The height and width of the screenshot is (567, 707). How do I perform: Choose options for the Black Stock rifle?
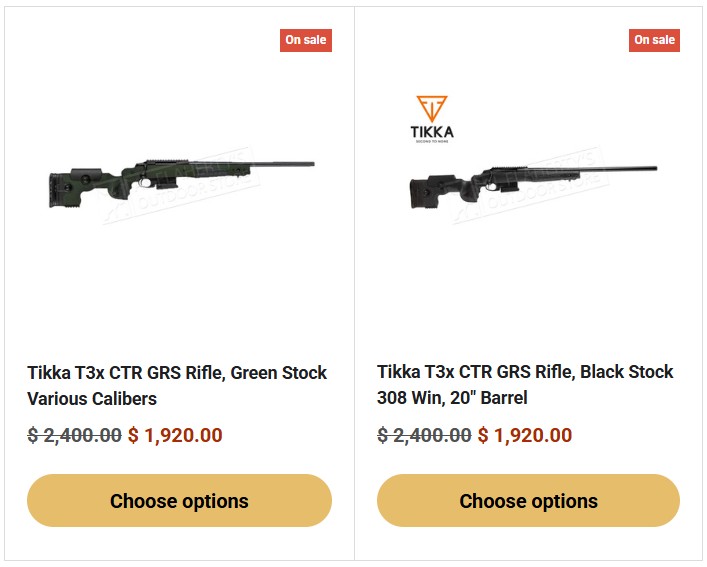pyautogui.click(x=528, y=501)
